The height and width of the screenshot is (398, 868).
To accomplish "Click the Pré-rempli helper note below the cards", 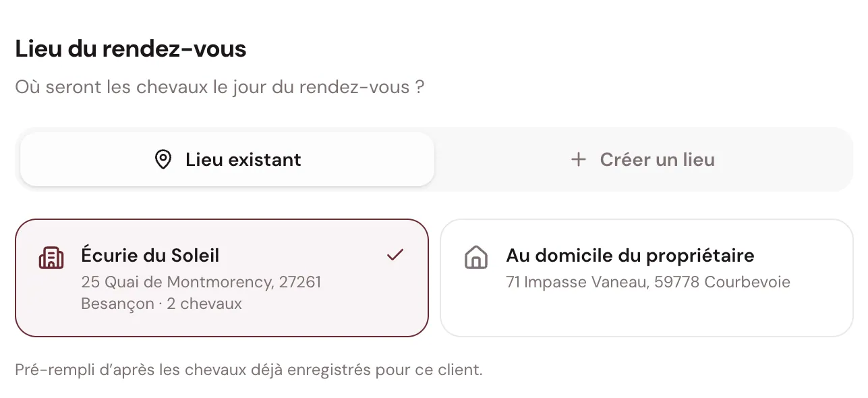I will (x=249, y=370).
